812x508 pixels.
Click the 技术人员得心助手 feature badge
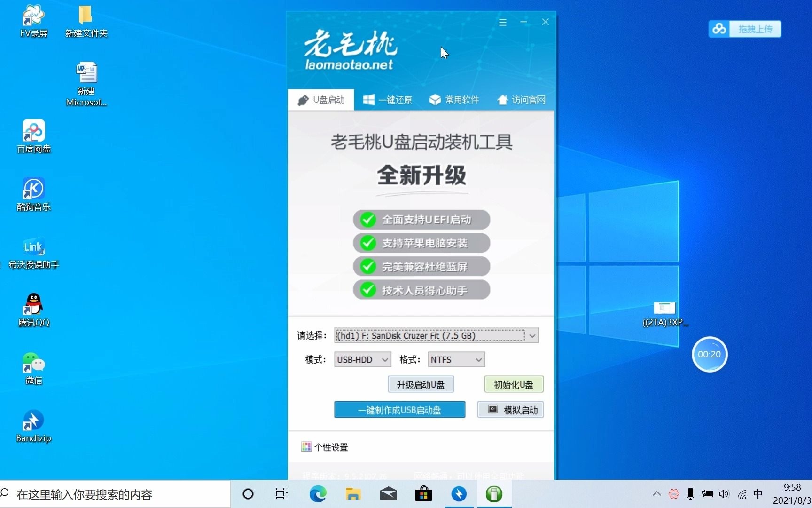(422, 290)
